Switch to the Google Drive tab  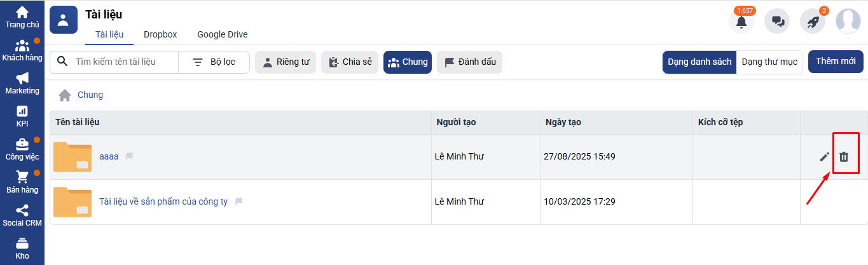click(x=223, y=34)
